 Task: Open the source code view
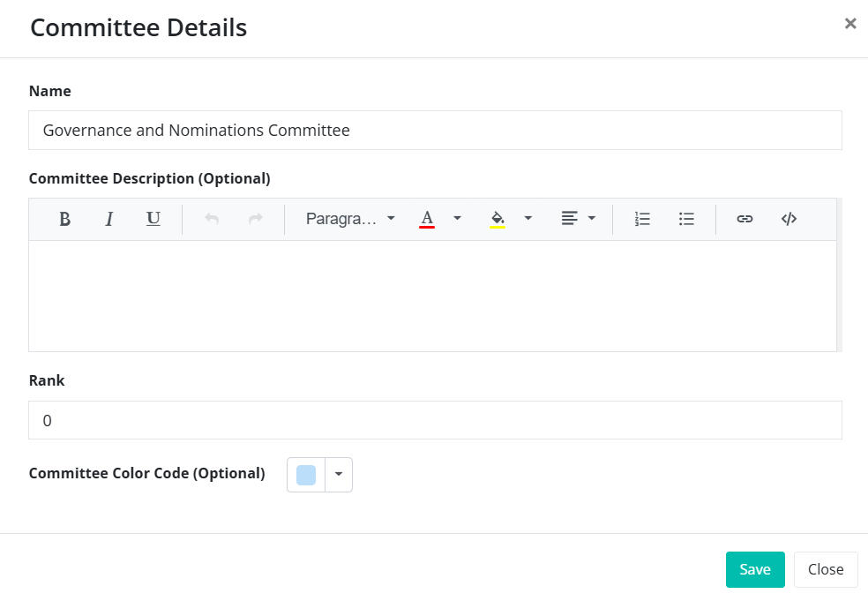click(789, 219)
